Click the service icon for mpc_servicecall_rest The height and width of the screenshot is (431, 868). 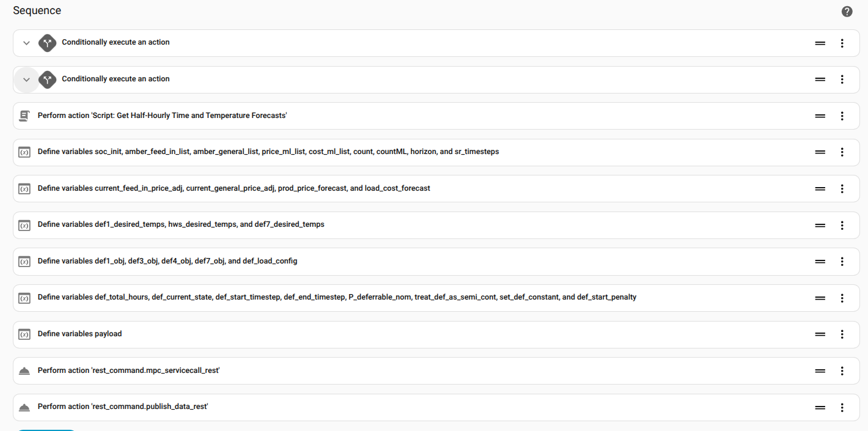24,371
